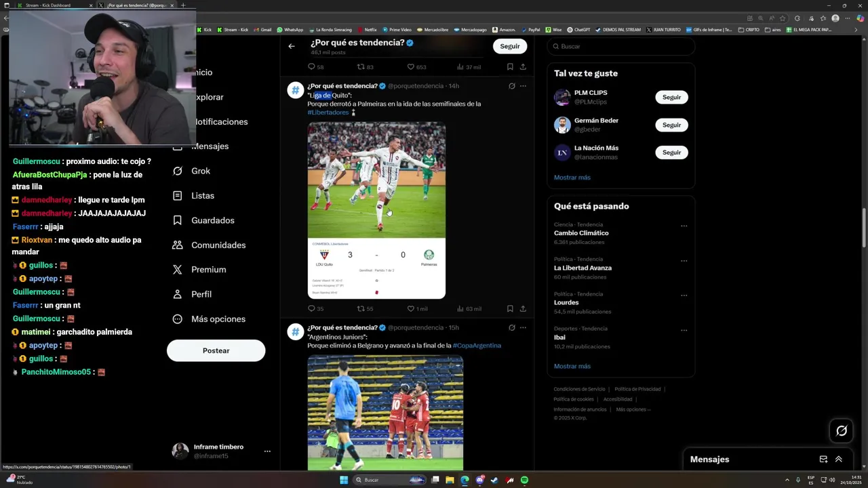The height and width of the screenshot is (488, 868).
Task: Reply to the top post with 58 replies
Action: [x=315, y=67]
